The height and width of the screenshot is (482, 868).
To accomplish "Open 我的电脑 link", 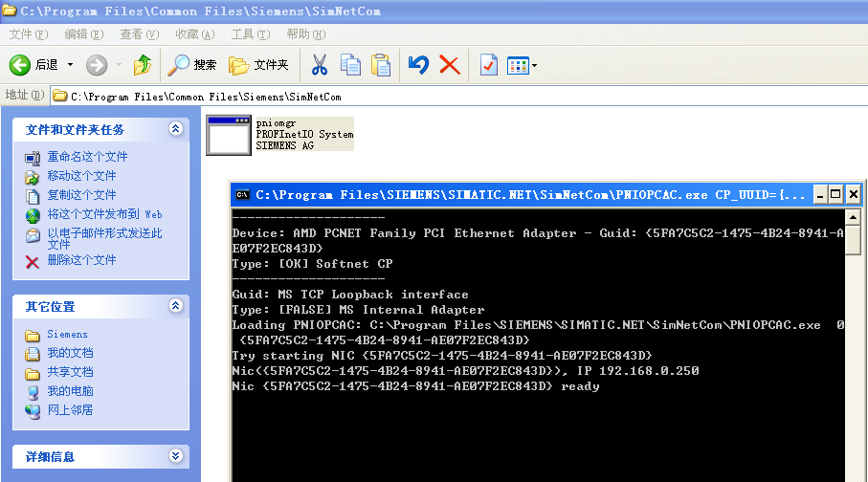I will pos(70,391).
